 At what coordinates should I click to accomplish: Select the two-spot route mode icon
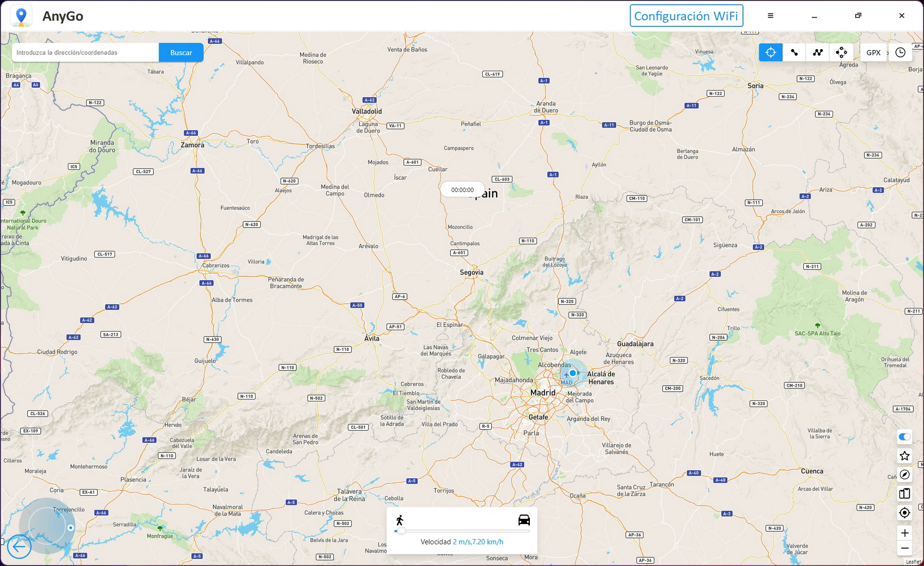point(794,52)
